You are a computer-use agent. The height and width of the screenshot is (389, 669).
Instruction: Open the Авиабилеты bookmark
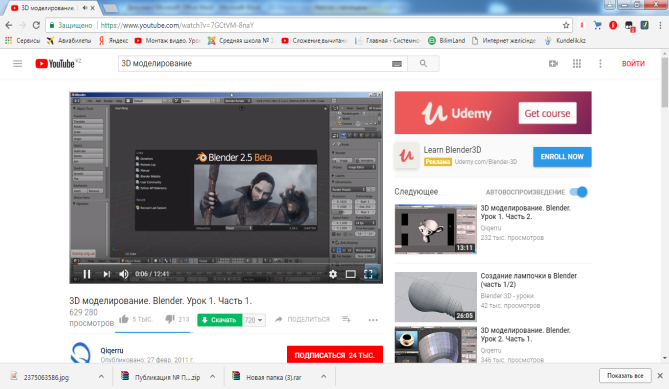tap(69, 41)
